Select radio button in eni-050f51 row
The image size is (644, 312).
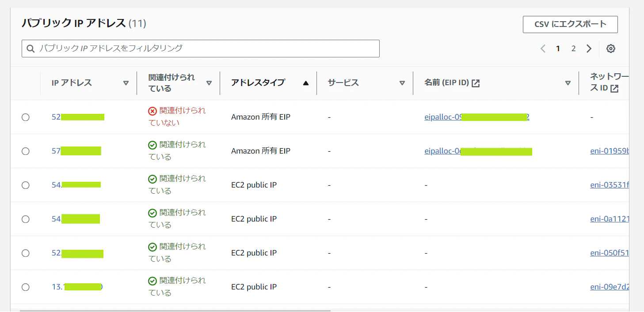(x=26, y=253)
